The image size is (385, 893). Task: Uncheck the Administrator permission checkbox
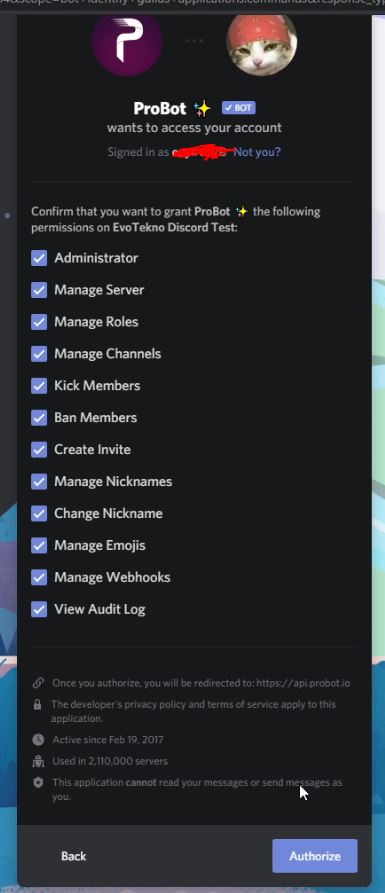point(39,258)
